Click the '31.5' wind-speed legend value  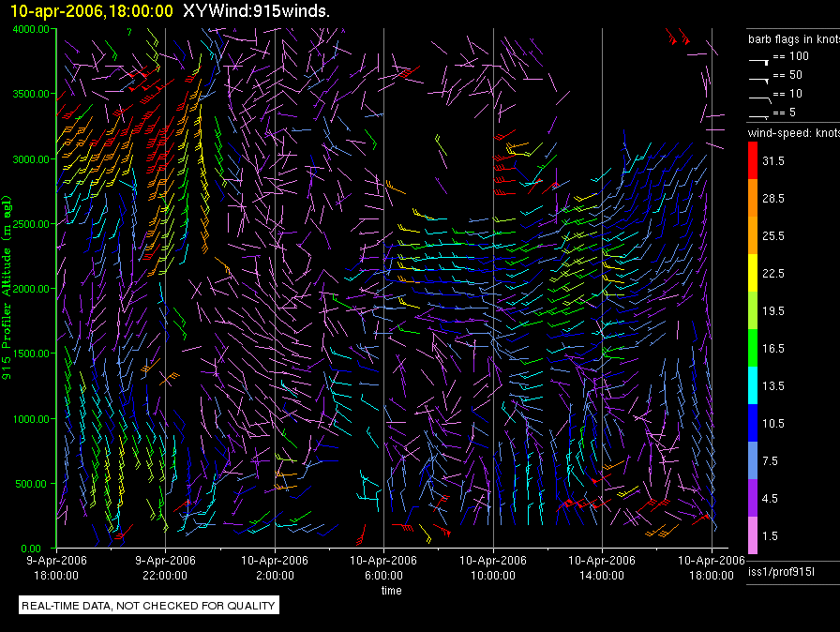click(x=773, y=161)
